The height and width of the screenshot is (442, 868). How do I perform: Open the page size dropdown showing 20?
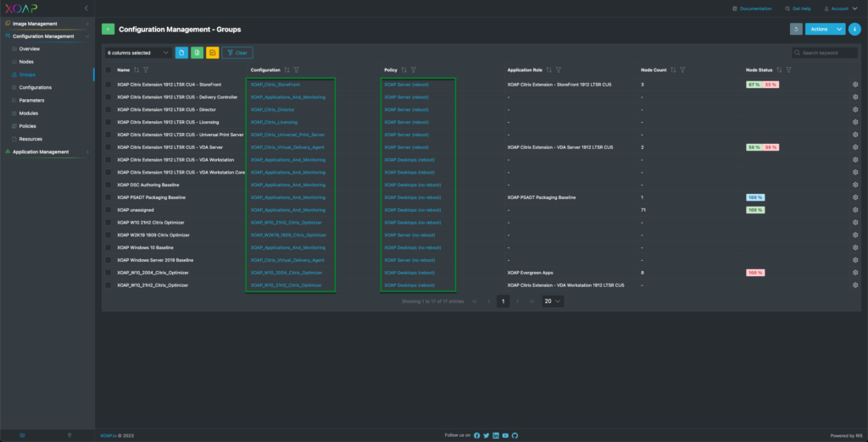[553, 301]
